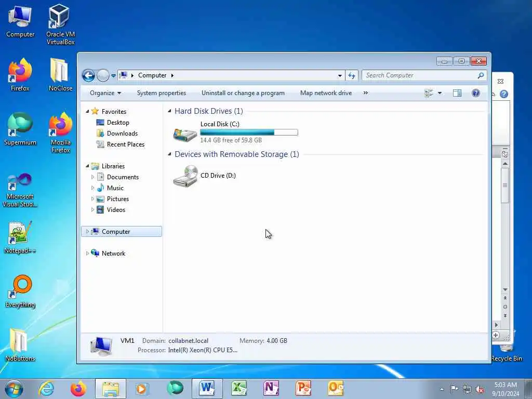Viewport: 532px width, 399px height.
Task: Click Uninstall or change a program
Action: coord(243,93)
